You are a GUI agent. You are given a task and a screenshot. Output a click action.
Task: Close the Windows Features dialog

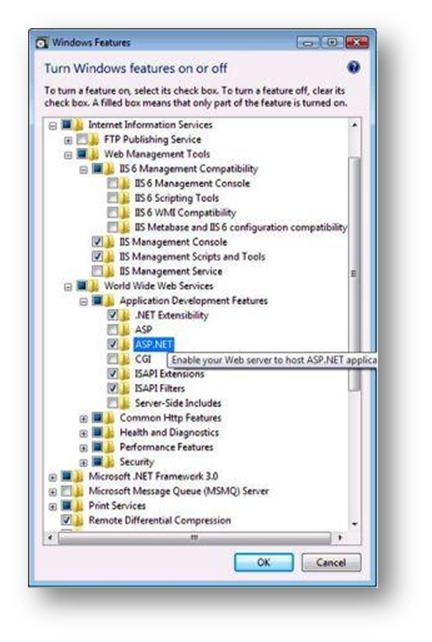point(357,42)
